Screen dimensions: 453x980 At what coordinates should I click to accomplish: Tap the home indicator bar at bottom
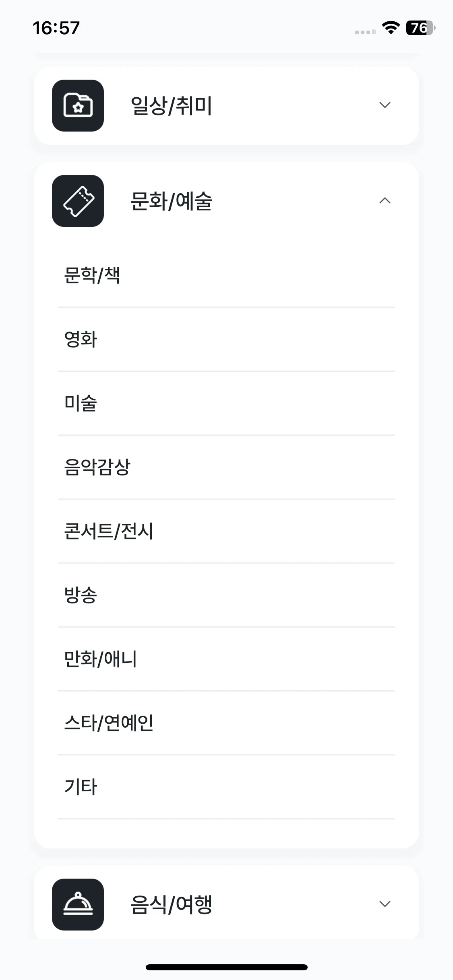click(x=227, y=967)
